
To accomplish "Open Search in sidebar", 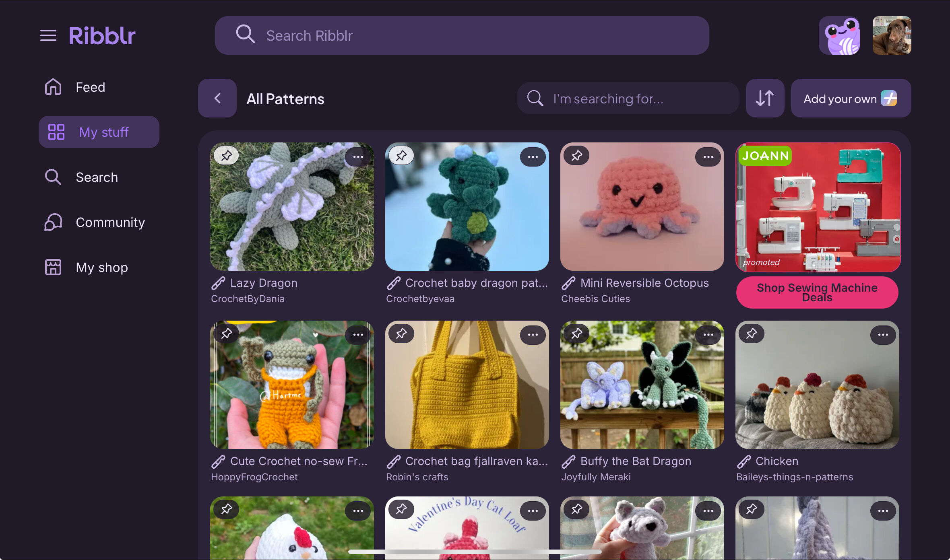I will [99, 177].
